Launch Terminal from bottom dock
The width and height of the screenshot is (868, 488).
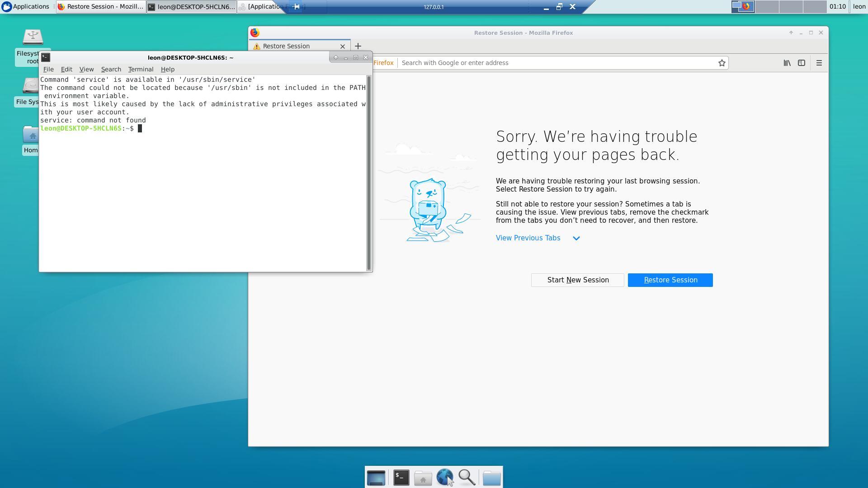tap(401, 478)
